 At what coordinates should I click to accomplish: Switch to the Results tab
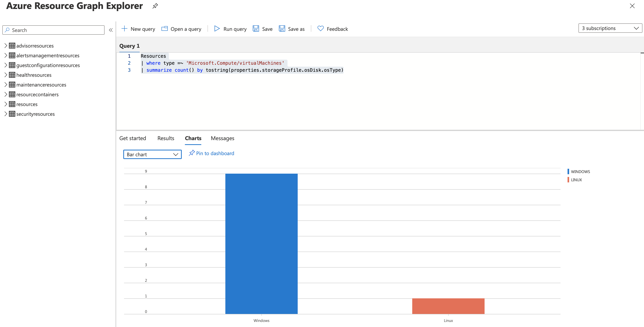166,138
